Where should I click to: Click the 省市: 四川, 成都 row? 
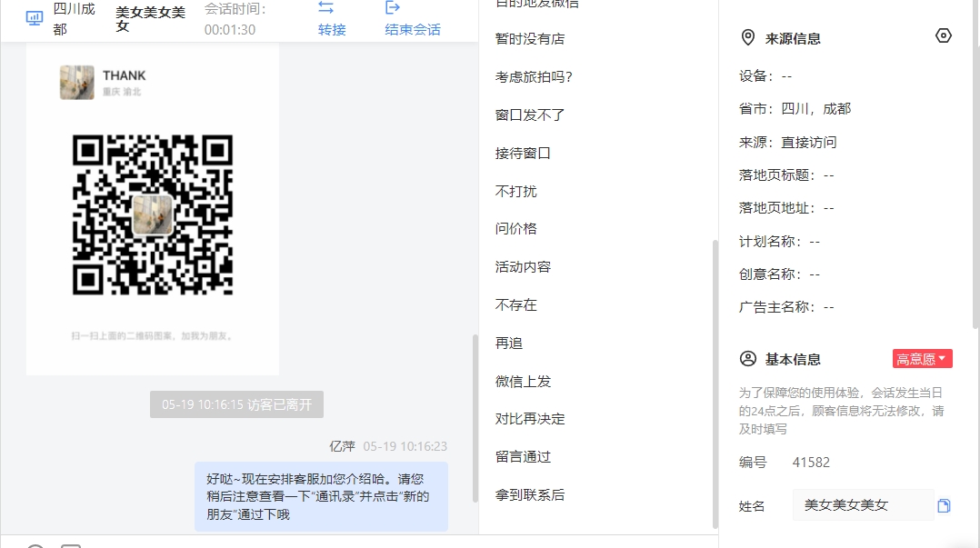(x=795, y=109)
